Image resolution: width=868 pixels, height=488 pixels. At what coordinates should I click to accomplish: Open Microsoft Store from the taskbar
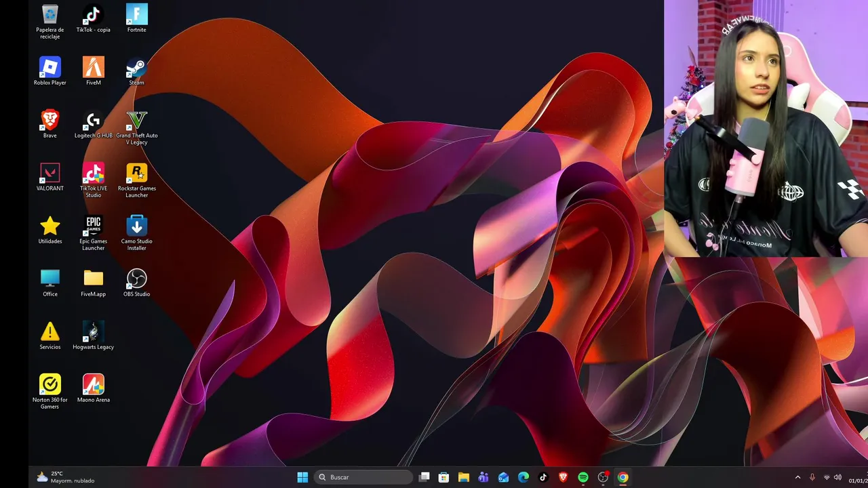pos(443,477)
